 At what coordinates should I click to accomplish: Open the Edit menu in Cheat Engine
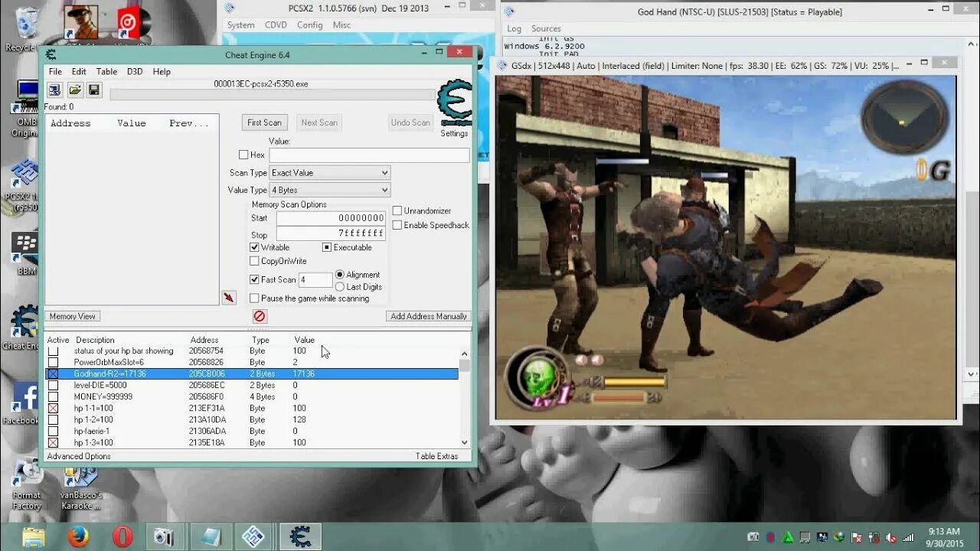(79, 71)
